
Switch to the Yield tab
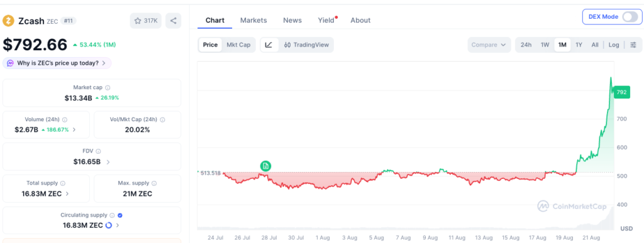326,20
